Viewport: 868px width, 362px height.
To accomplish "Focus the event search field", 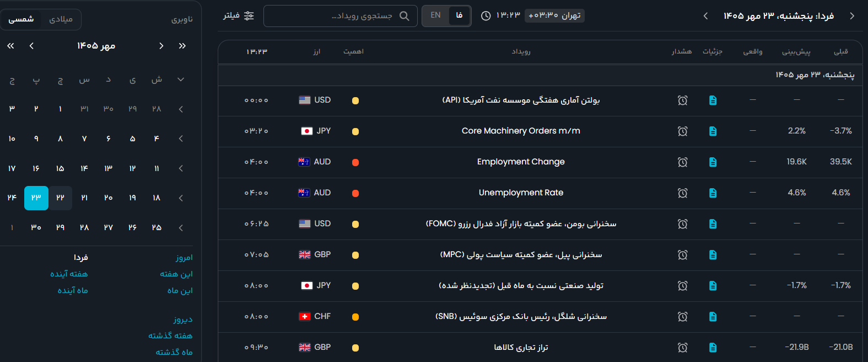I will 341,16.
